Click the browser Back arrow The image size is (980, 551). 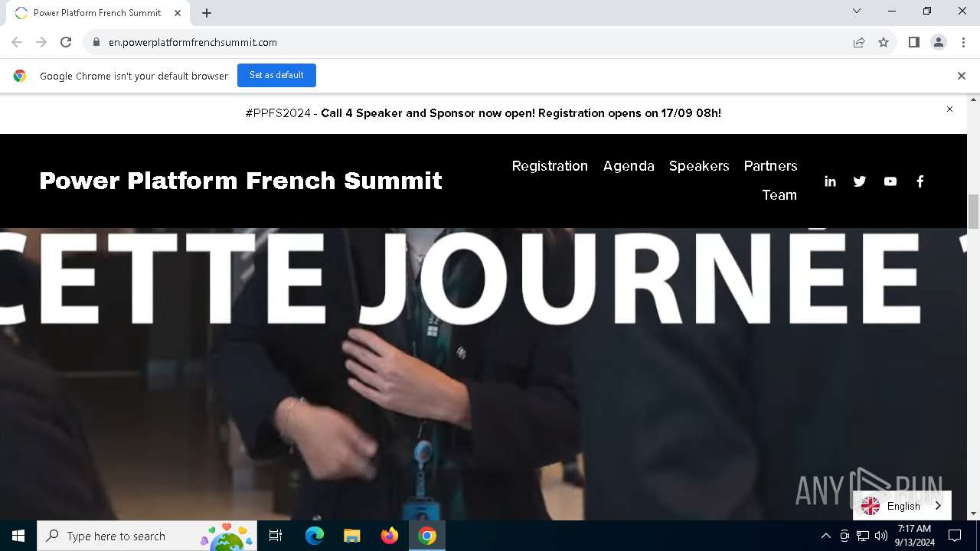[x=17, y=42]
